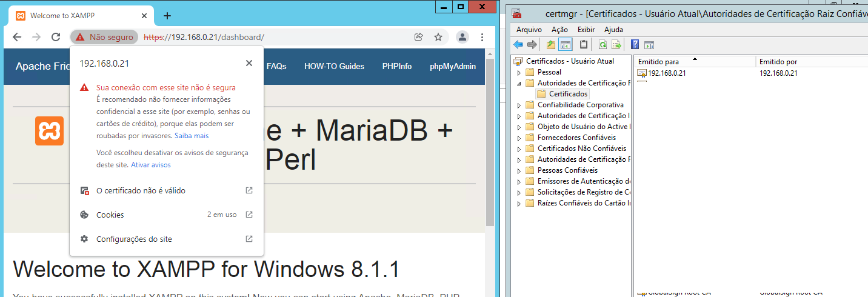Open Chrome three-dot menu

pos(482,37)
